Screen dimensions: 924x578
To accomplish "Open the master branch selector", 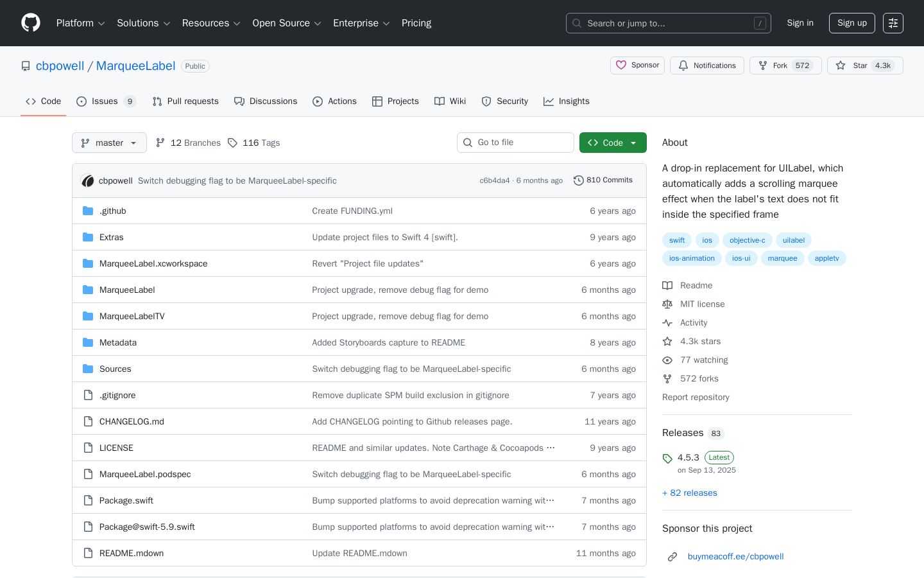I will 109,143.
